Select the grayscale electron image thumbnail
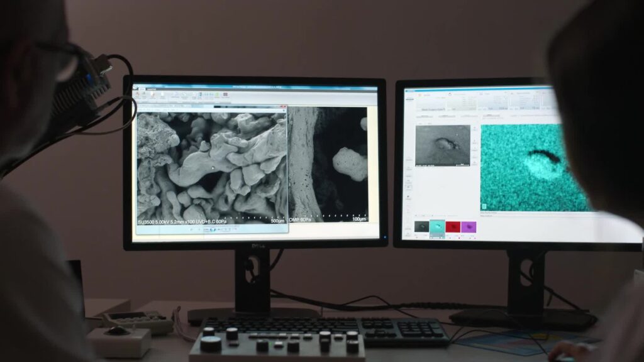Screen dimensions: 644x362 tap(421, 227)
